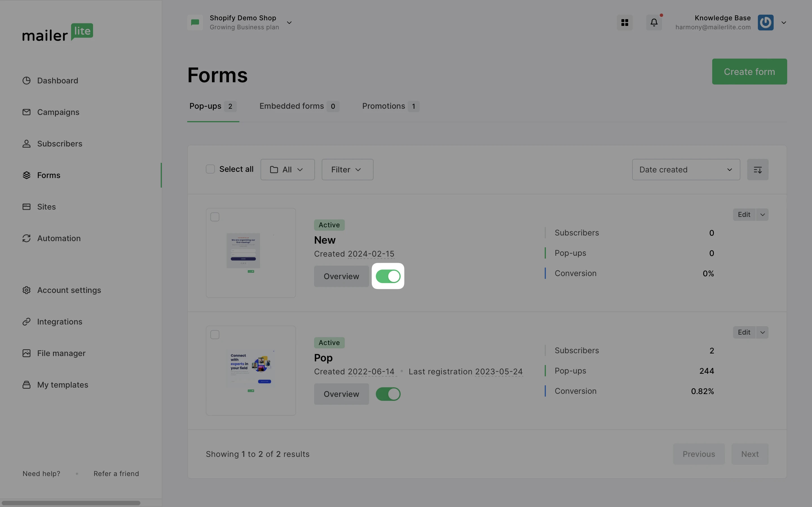Expand the arrow next to New's Edit

tap(762, 215)
